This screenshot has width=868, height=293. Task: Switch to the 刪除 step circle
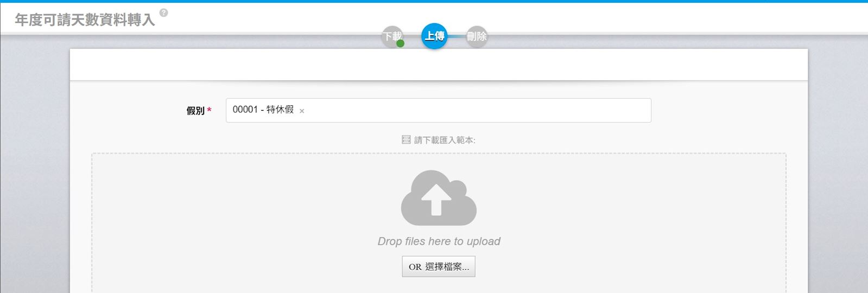point(477,36)
